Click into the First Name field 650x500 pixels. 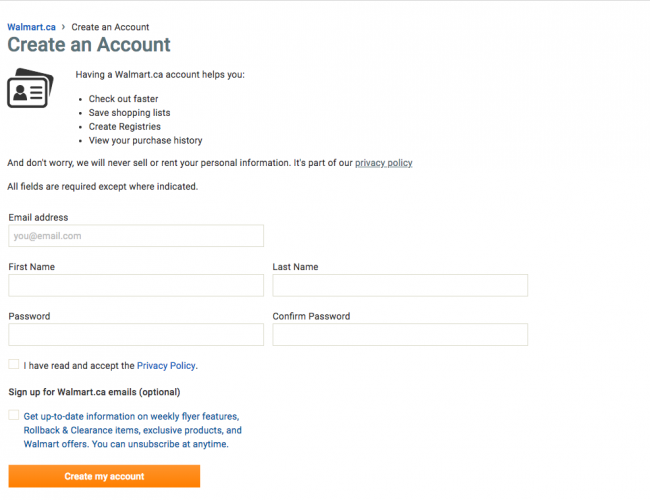click(136, 285)
